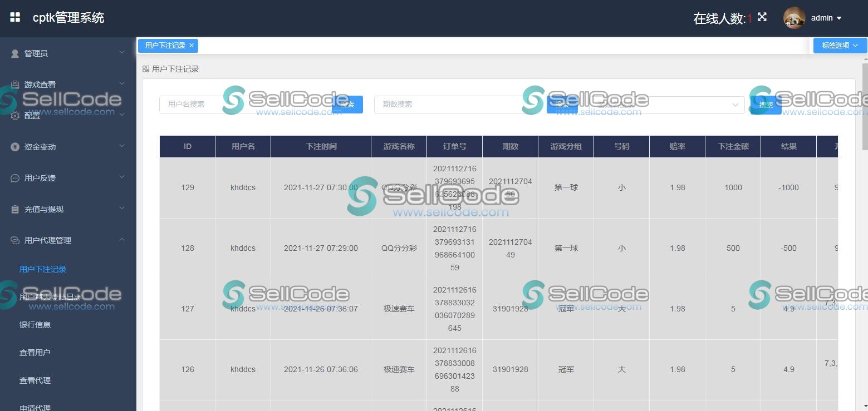Expand the 用户反馈 sidebar menu

[x=68, y=178]
